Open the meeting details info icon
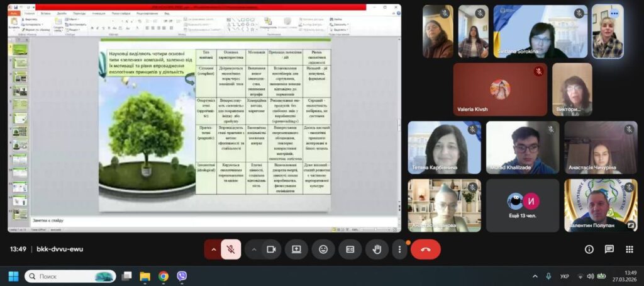Image resolution: width=644 pixels, height=286 pixels. [x=589, y=249]
